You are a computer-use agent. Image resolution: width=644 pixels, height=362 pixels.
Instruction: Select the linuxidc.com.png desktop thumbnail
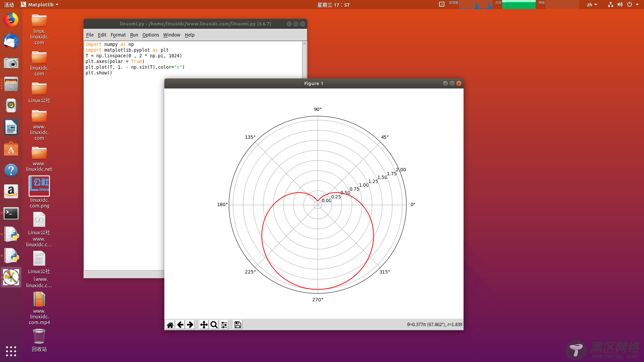(x=39, y=186)
